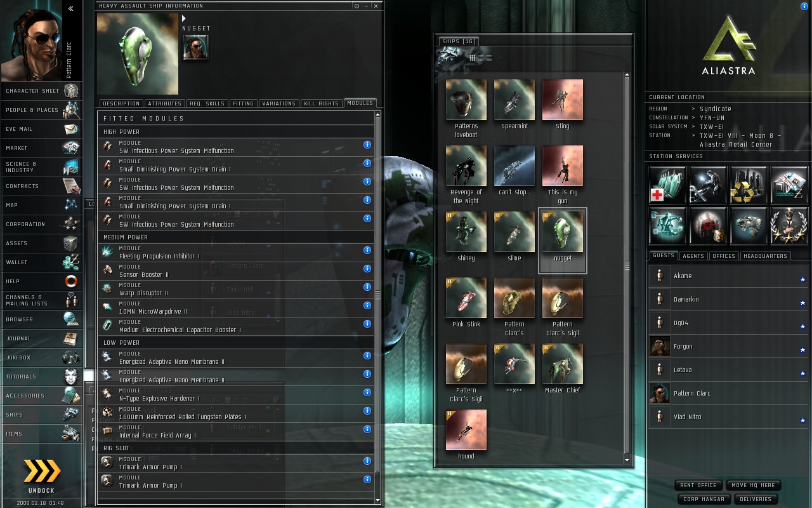Switch Ships window to detailed list view
Screen dimensions: 812x508
[481, 58]
